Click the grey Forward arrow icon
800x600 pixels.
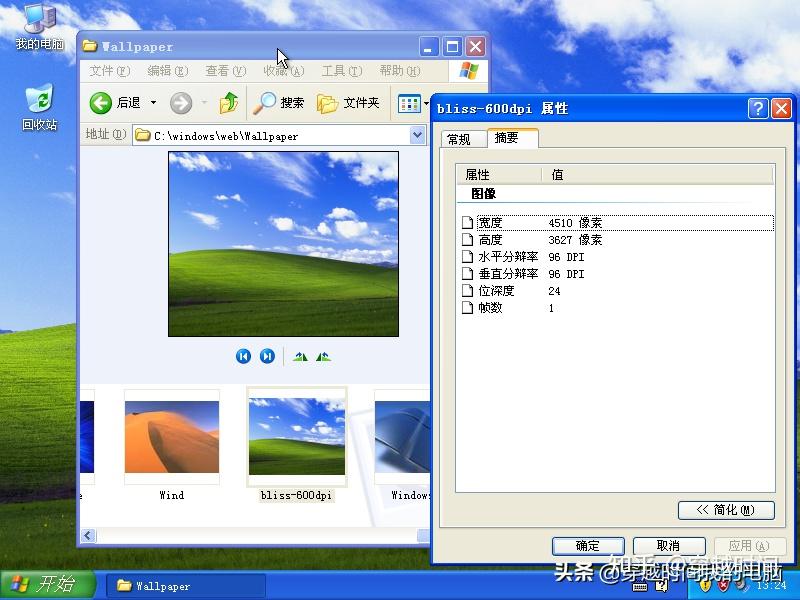181,103
